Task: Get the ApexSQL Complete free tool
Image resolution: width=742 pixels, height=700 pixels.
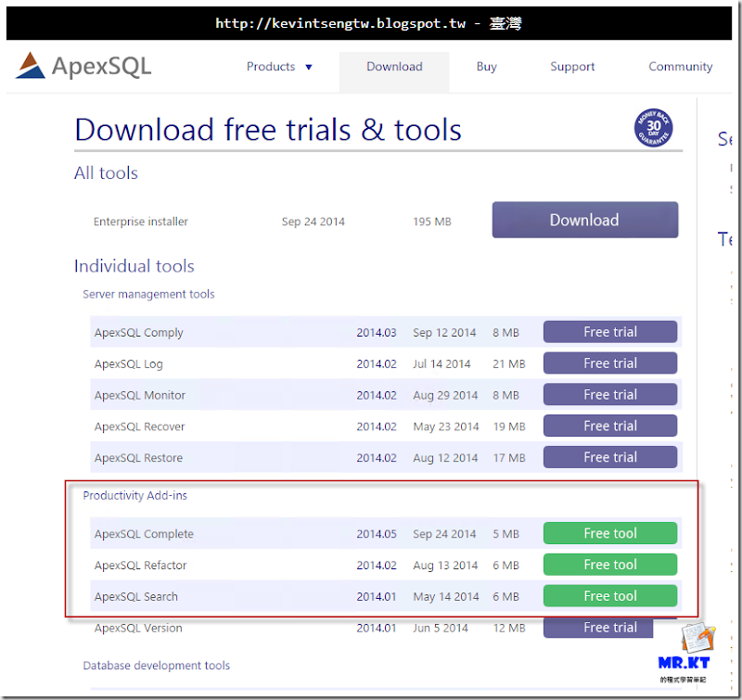Action: tap(609, 533)
